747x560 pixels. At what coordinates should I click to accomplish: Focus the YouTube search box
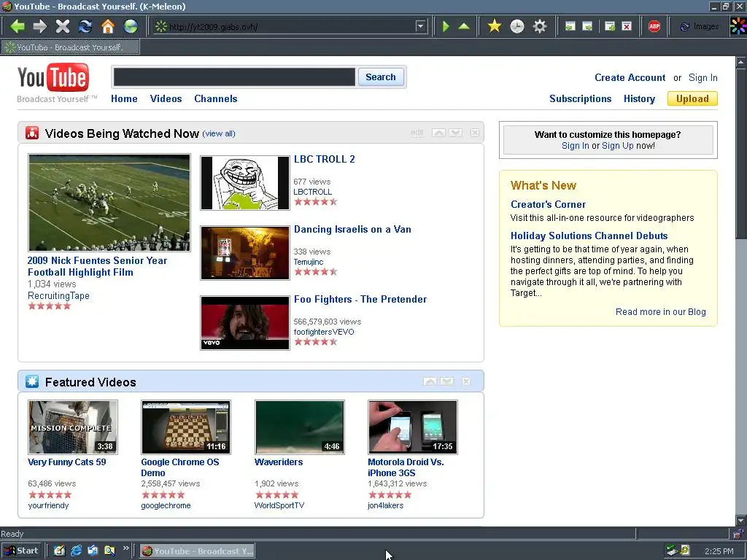coord(234,77)
